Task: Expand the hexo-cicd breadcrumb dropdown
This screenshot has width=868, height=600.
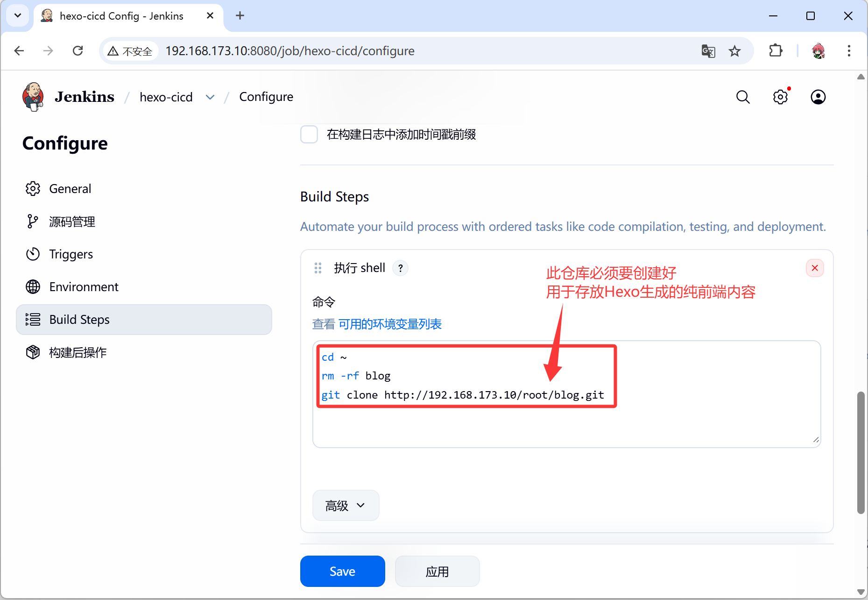Action: tap(210, 97)
